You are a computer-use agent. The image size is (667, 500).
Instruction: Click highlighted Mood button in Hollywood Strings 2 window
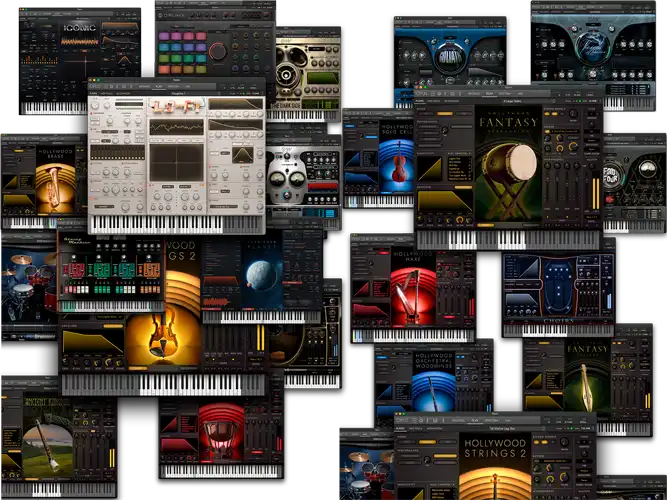(x=428, y=442)
